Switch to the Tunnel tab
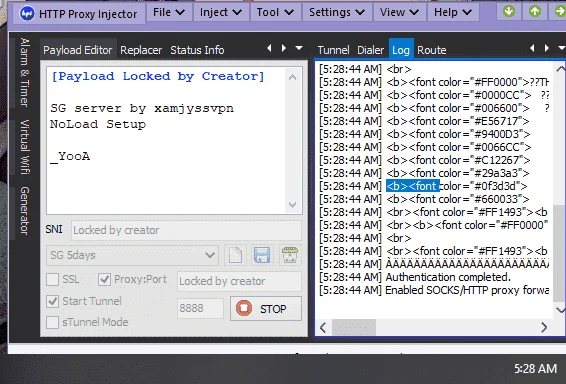The height and width of the screenshot is (384, 566). [x=333, y=50]
